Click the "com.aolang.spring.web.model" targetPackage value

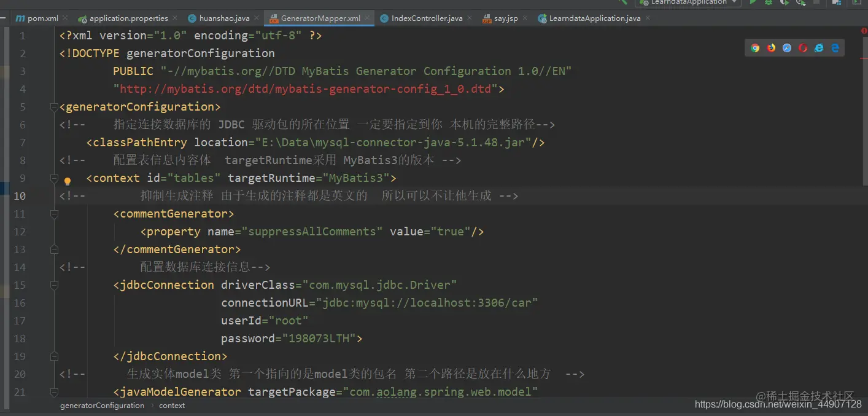click(x=441, y=392)
